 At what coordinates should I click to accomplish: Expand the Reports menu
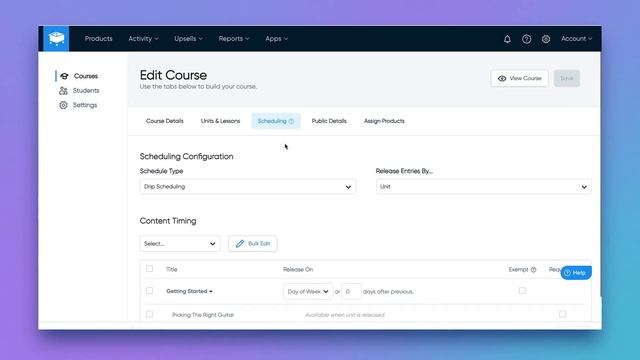tap(234, 39)
